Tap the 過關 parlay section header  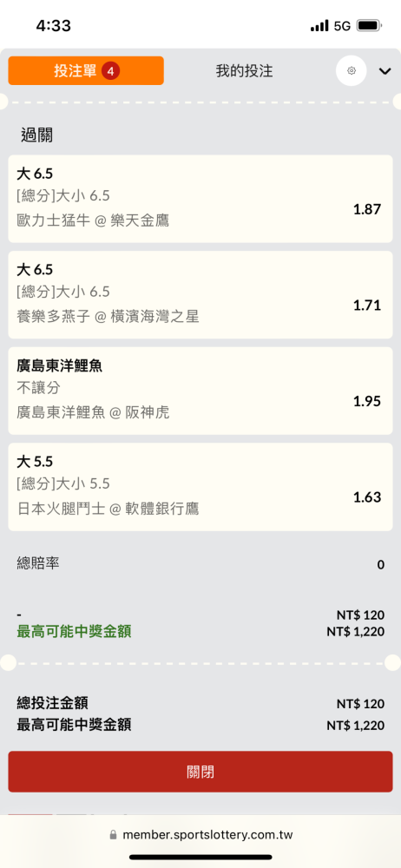36,135
